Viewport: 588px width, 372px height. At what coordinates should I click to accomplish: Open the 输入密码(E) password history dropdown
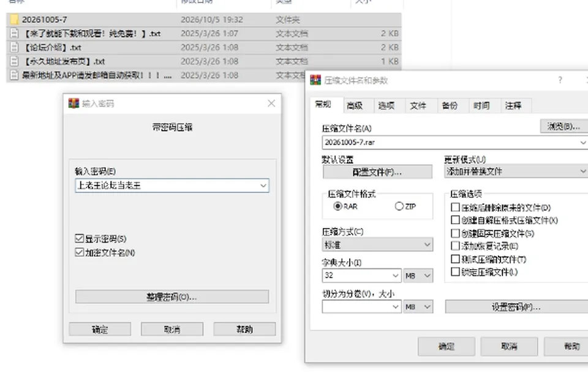263,186
